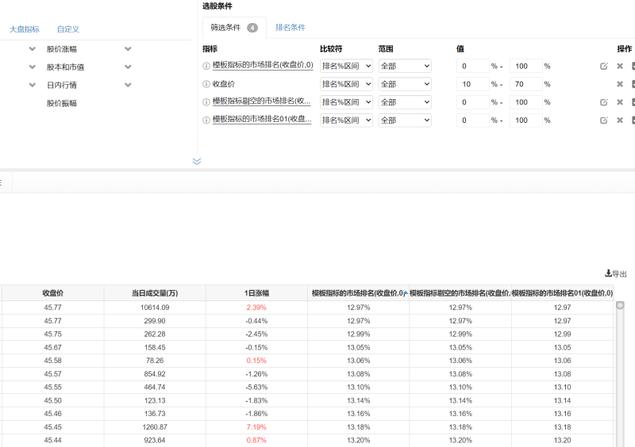Delete the fourth filter condition row
Viewport: 635px width, 447px height.
[x=619, y=121]
